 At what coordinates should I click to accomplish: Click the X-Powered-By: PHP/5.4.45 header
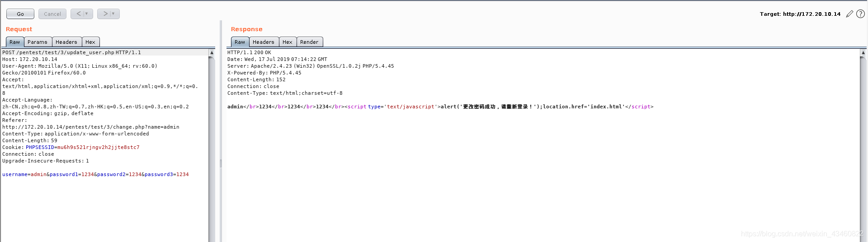point(264,73)
